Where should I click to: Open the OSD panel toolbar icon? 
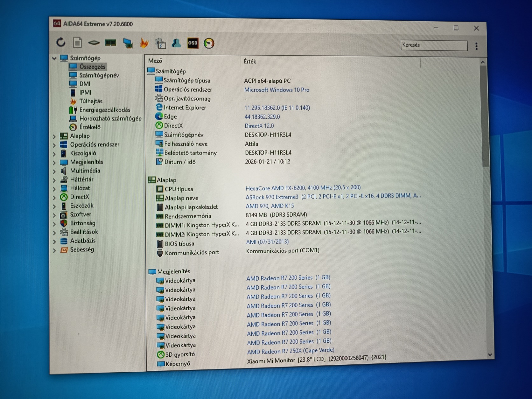[193, 43]
